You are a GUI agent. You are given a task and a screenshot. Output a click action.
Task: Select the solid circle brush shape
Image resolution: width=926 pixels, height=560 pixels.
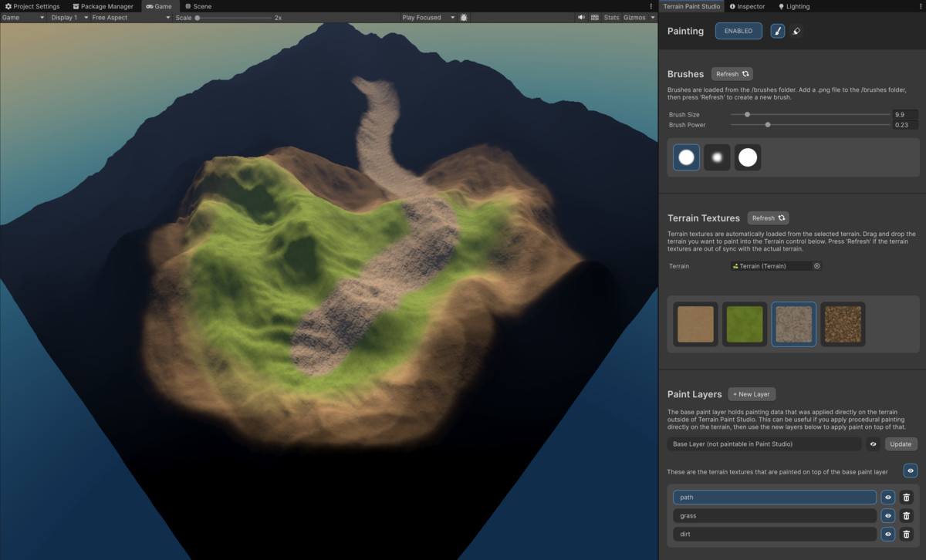tap(747, 157)
